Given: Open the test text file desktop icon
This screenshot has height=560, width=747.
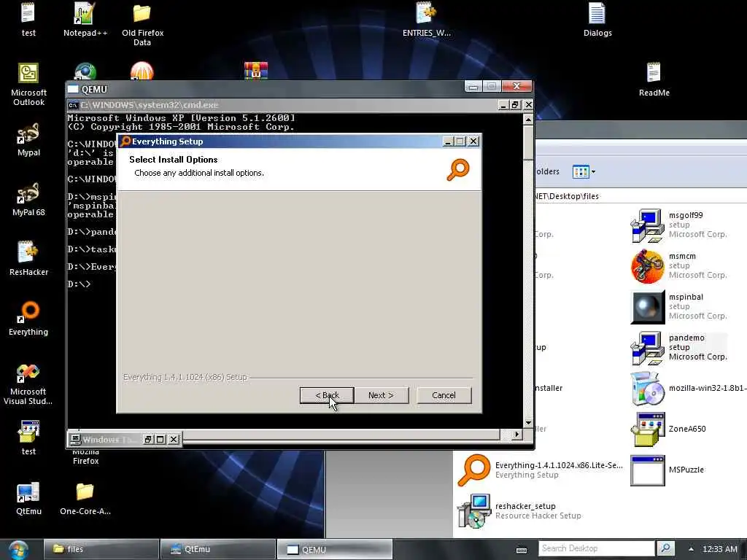Looking at the screenshot, I should (28, 20).
